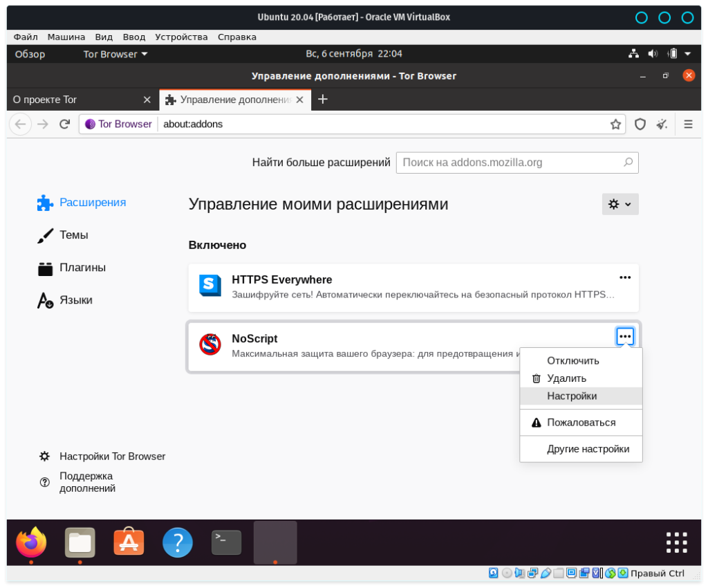Open HTTPS Everywhere three-dot options menu
Viewport: 708px width, 588px height.
tap(625, 277)
